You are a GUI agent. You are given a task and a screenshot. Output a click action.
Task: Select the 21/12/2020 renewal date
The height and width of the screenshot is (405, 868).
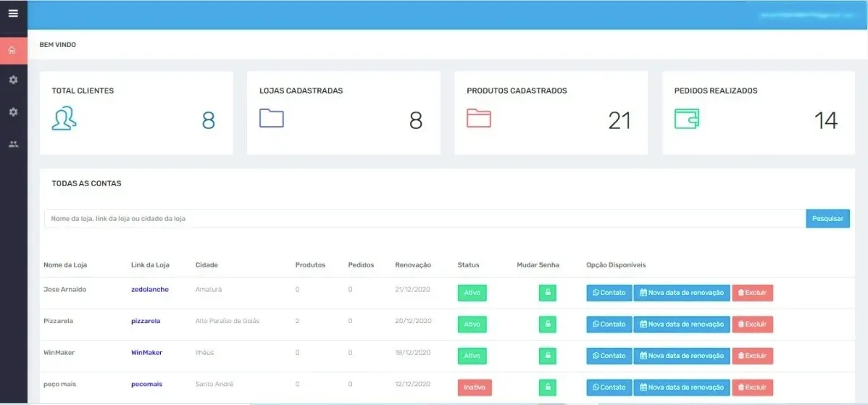[413, 289]
